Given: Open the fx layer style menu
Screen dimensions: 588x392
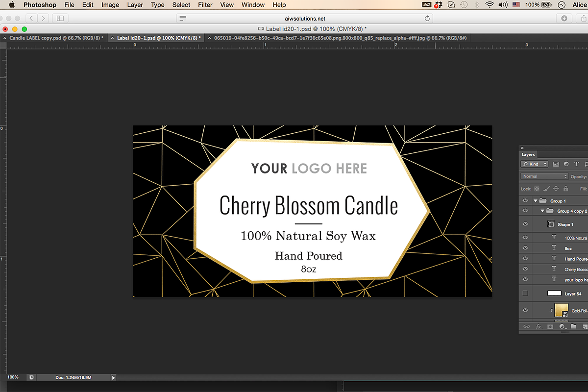Looking at the screenshot, I should coord(538,326).
